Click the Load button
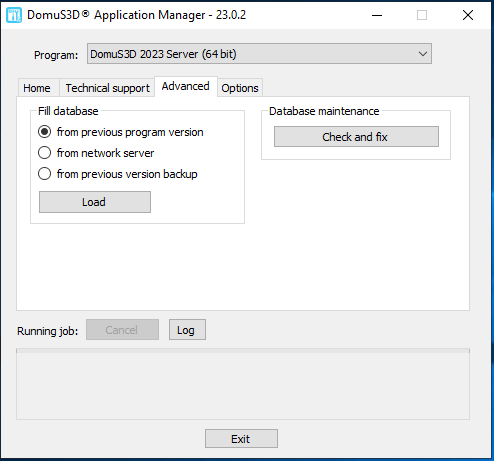 click(x=95, y=202)
